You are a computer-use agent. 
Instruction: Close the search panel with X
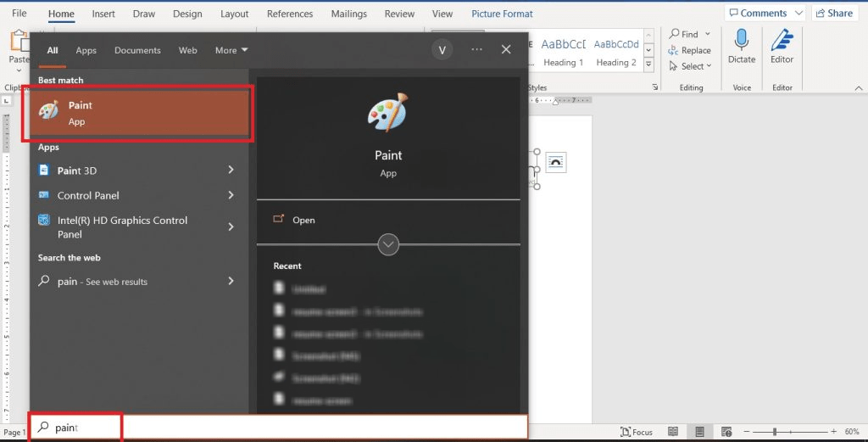[x=506, y=49]
